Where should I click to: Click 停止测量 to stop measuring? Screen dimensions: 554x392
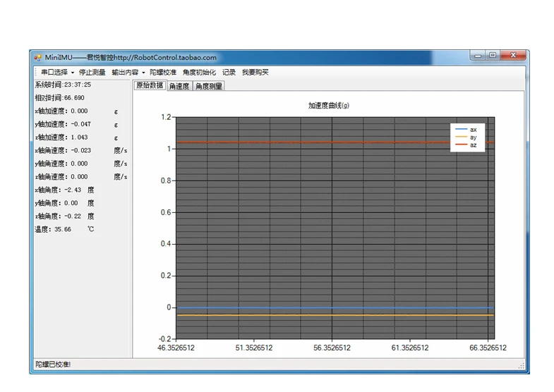pos(92,72)
